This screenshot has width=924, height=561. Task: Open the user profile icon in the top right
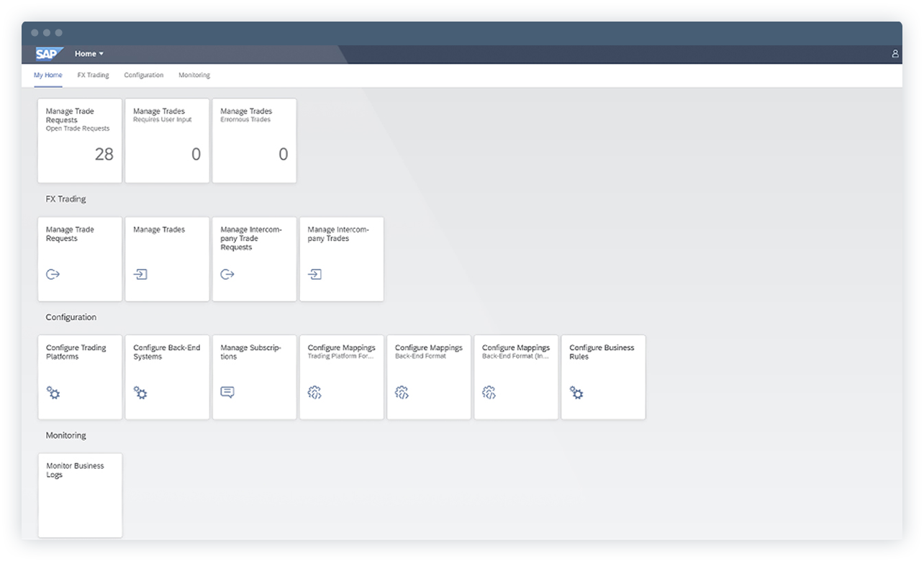[x=894, y=53]
